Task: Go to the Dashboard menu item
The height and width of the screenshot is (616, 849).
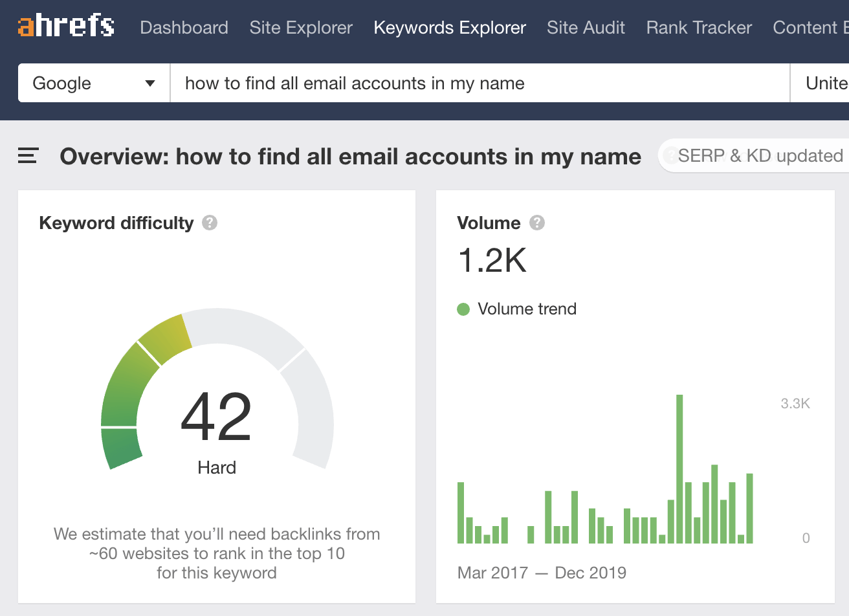Action: (184, 28)
